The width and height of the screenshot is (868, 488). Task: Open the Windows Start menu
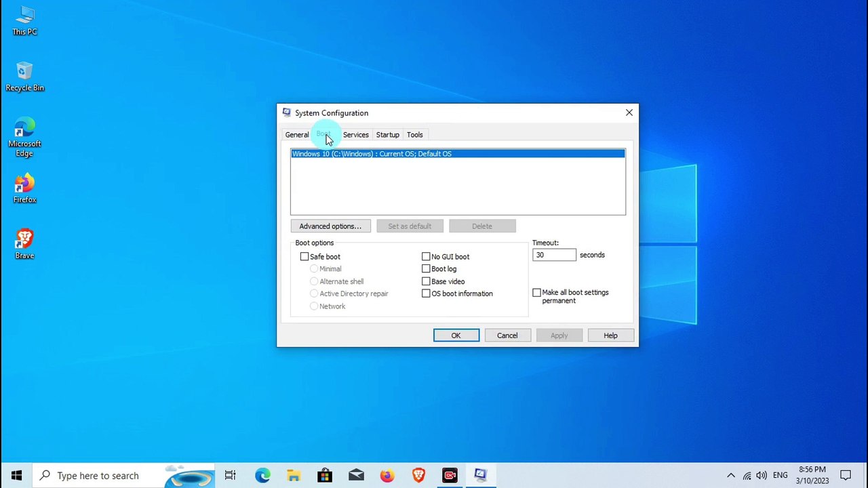pos(16,475)
